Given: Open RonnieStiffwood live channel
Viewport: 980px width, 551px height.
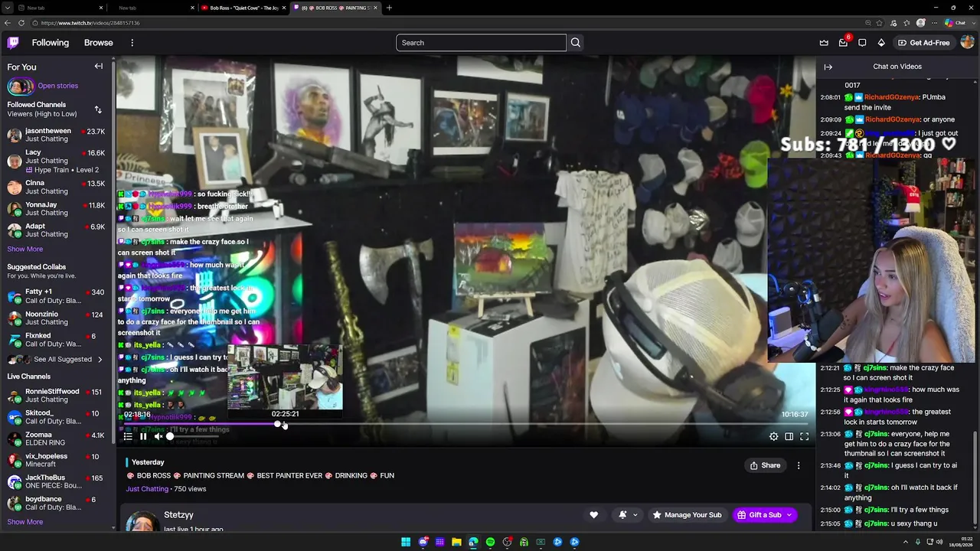Looking at the screenshot, I should 56,395.
